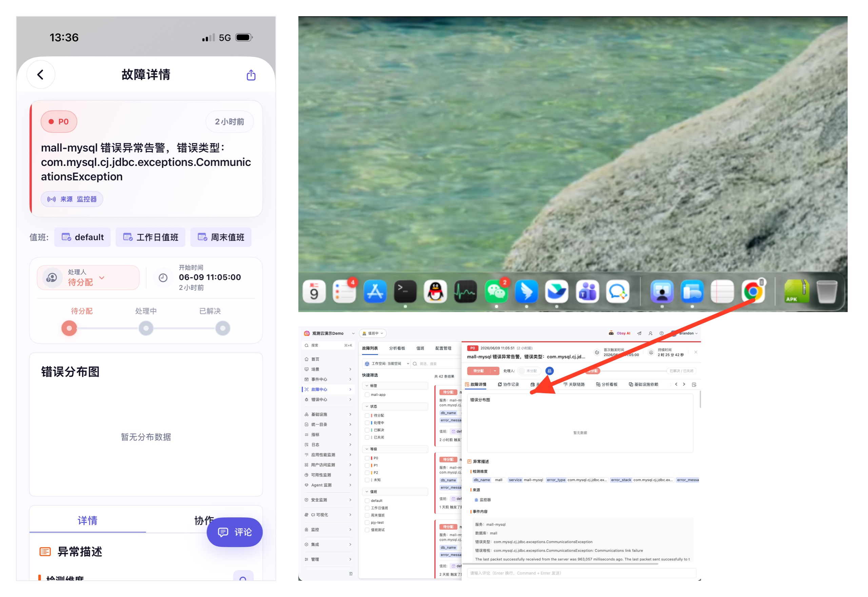
Task: Tap the 评论 floating button on mobile
Action: pyautogui.click(x=234, y=532)
